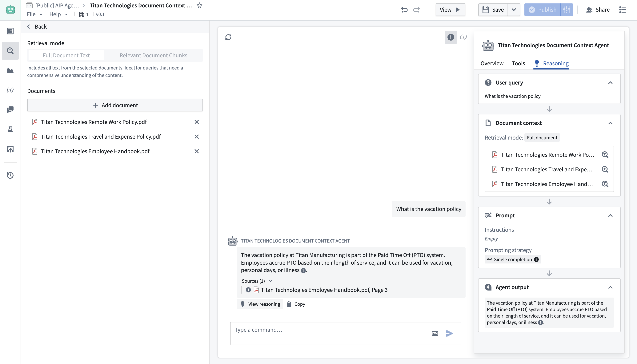Open View reasoning for the response
Viewport: 637px width, 364px height.
(x=260, y=304)
